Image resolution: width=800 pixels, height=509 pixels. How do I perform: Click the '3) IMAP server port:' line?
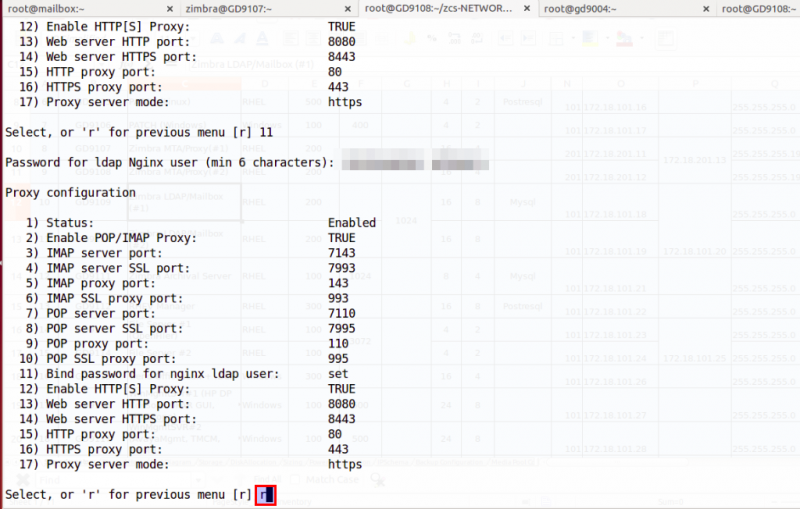click(94, 253)
